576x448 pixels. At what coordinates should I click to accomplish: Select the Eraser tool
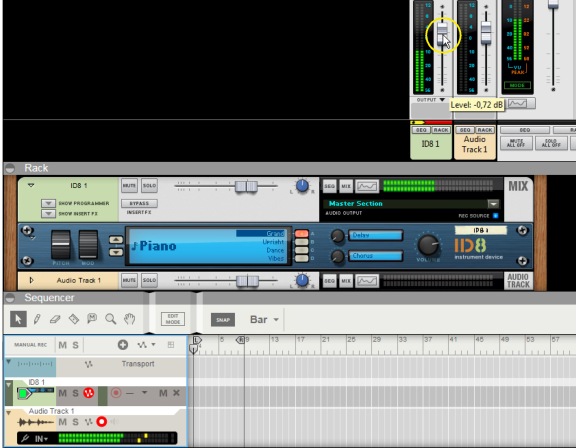pyautogui.click(x=55, y=319)
